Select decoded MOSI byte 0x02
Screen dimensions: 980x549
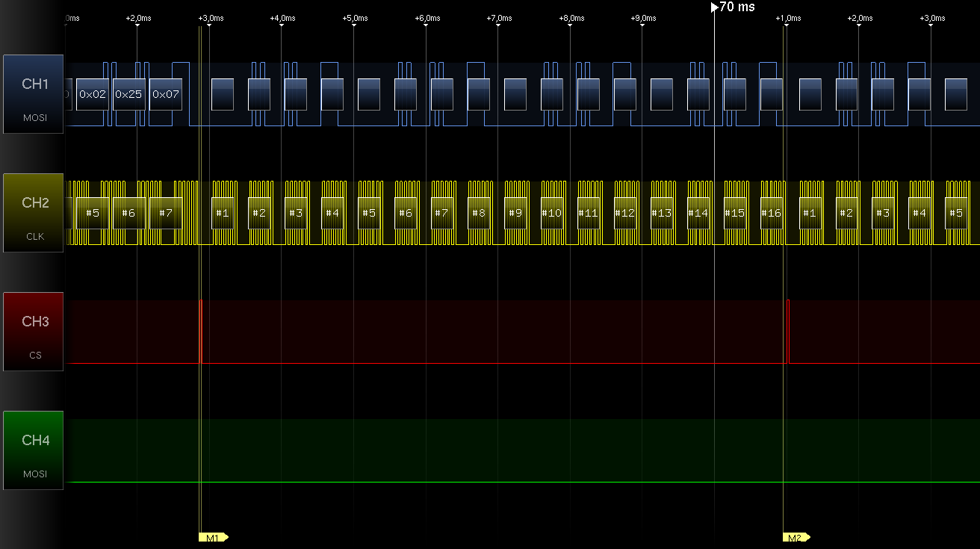[x=93, y=94]
